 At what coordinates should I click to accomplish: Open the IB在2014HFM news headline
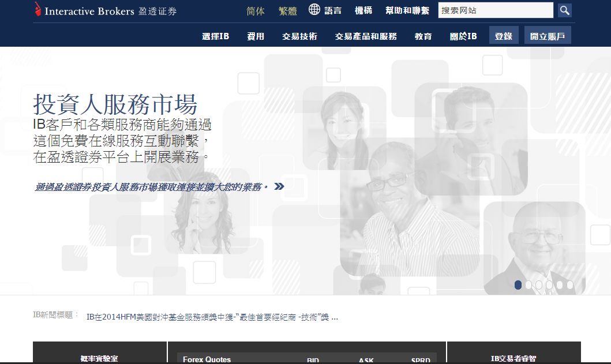pos(212,317)
